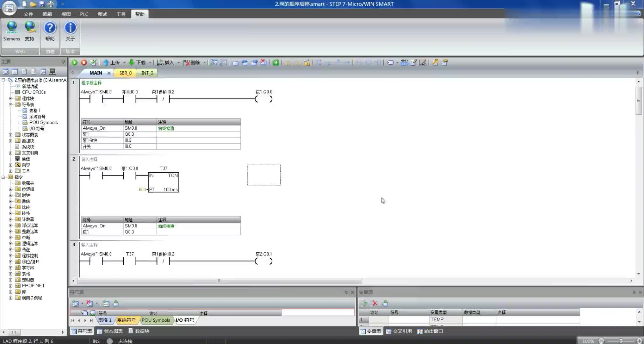Toggle symbol info table icon
Screen dimensions: 644x344
point(404,63)
